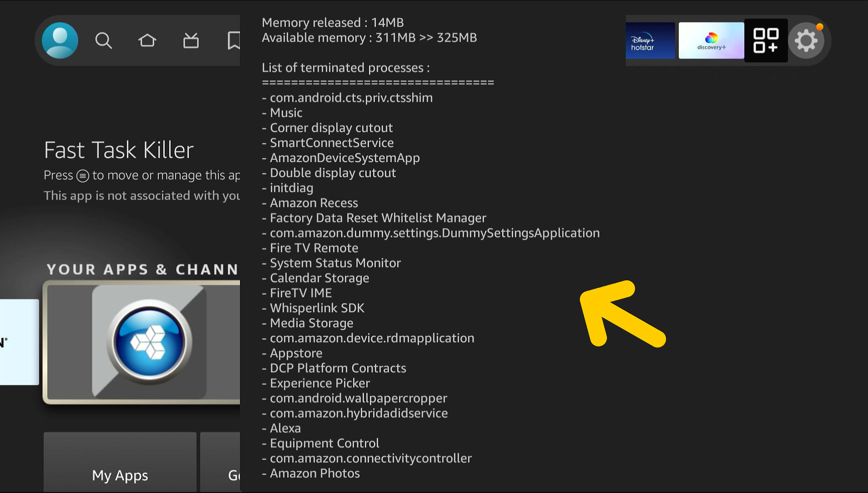Screen dimensions: 868x493
Task: Launch discovery+ app tile
Action: (711, 41)
